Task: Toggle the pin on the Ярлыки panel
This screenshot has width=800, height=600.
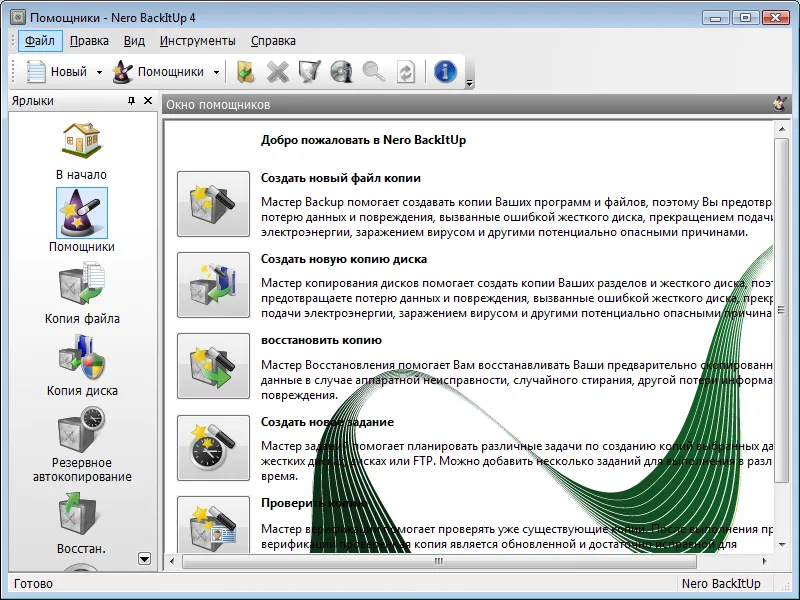Action: click(131, 101)
